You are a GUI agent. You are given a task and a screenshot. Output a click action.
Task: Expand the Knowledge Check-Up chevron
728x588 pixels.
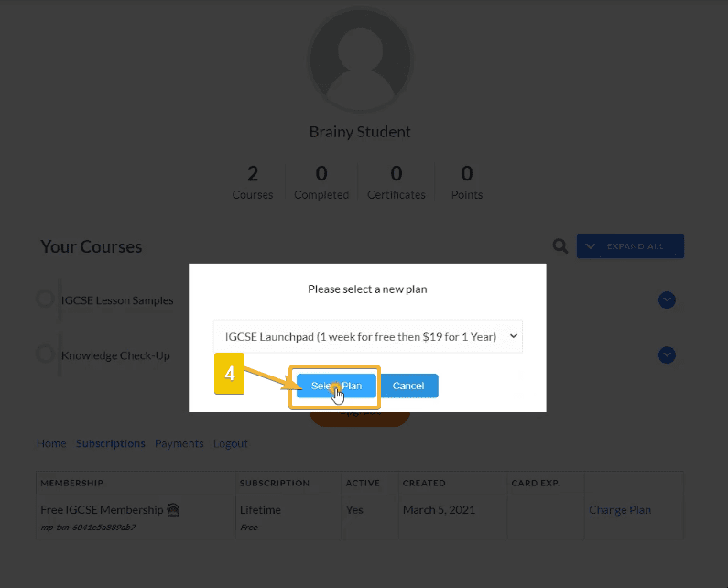(x=667, y=355)
